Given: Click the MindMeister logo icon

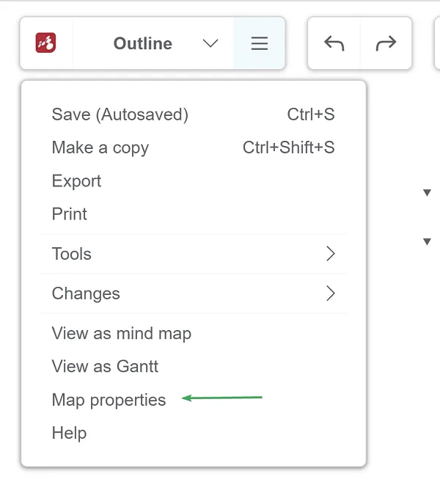Looking at the screenshot, I should tap(45, 43).
